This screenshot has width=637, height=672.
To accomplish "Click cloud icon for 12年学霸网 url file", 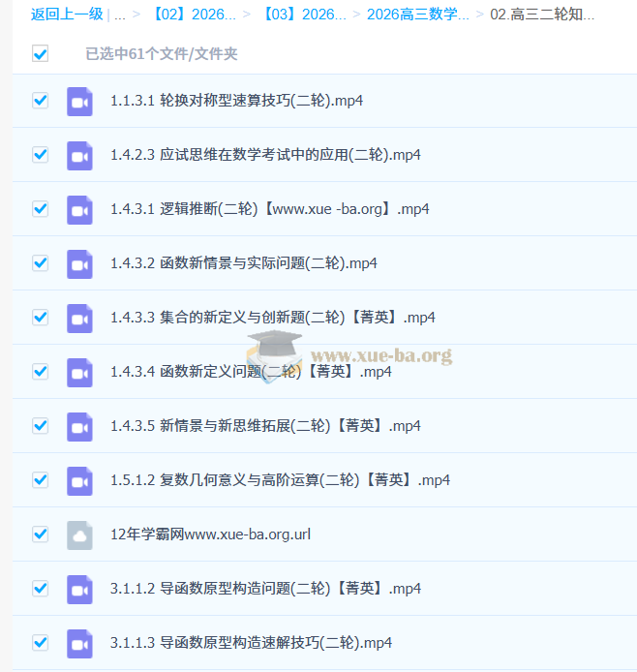I will click(x=79, y=535).
